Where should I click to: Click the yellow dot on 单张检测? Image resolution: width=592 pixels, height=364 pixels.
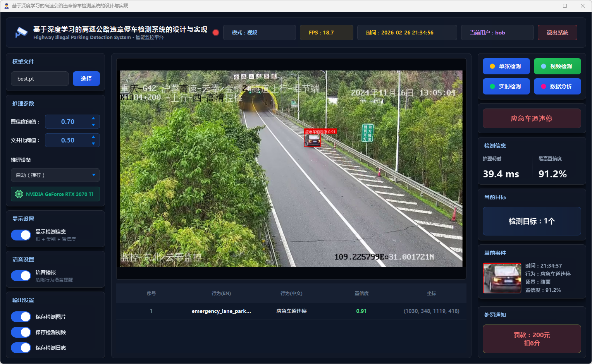492,66
